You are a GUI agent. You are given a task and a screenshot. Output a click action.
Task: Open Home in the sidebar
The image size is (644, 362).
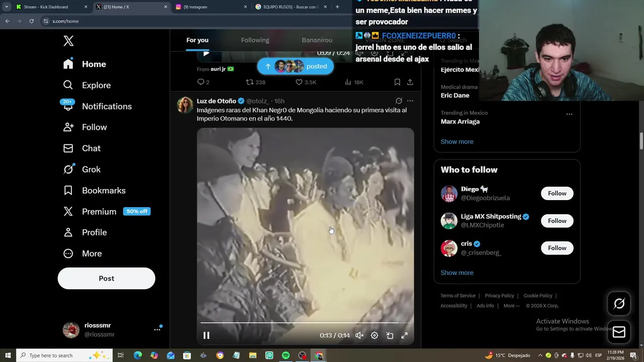(85, 64)
